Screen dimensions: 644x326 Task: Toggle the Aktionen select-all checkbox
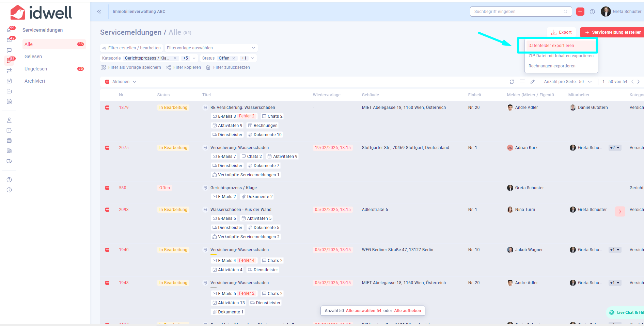point(107,82)
